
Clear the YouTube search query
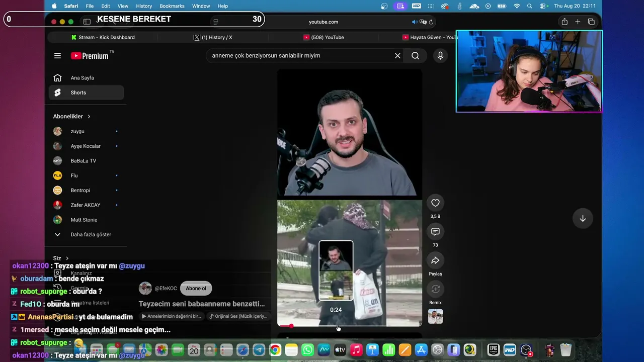(397, 56)
